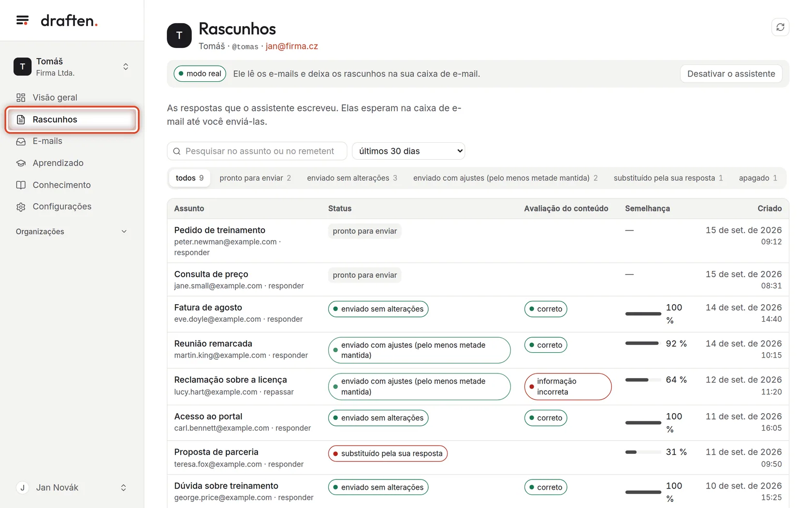This screenshot has height=508, width=812.
Task: Click the Aprendizado graduation cap icon
Action: pos(21,163)
